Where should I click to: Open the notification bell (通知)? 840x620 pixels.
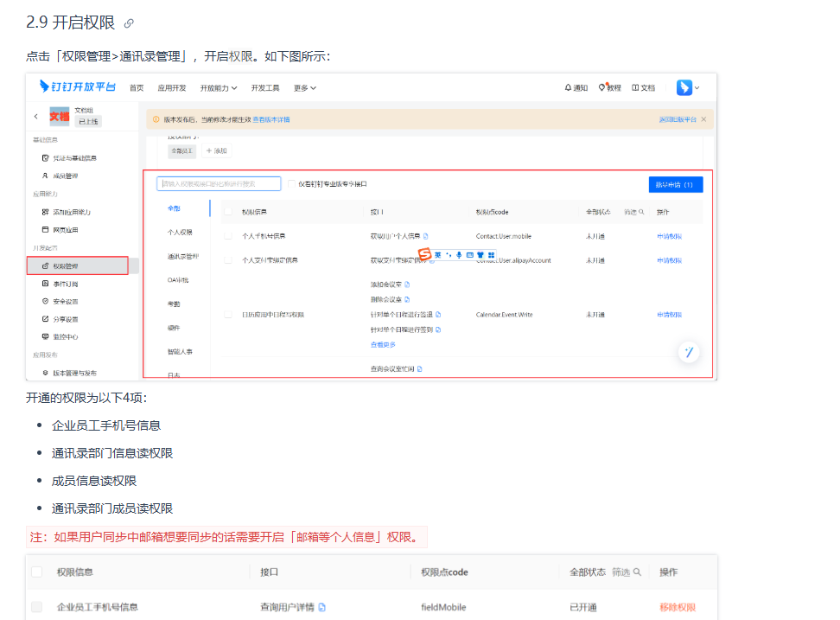click(576, 88)
